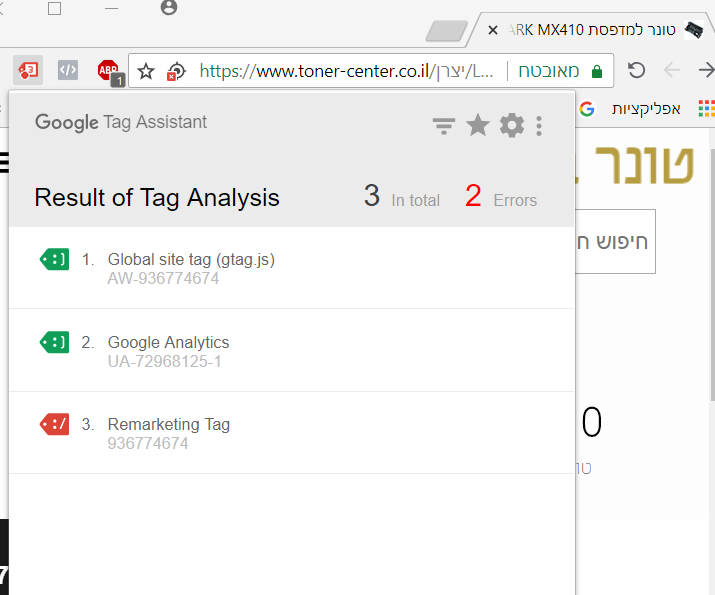
Task: Click the Result of Tag Analysis heading
Action: [157, 197]
